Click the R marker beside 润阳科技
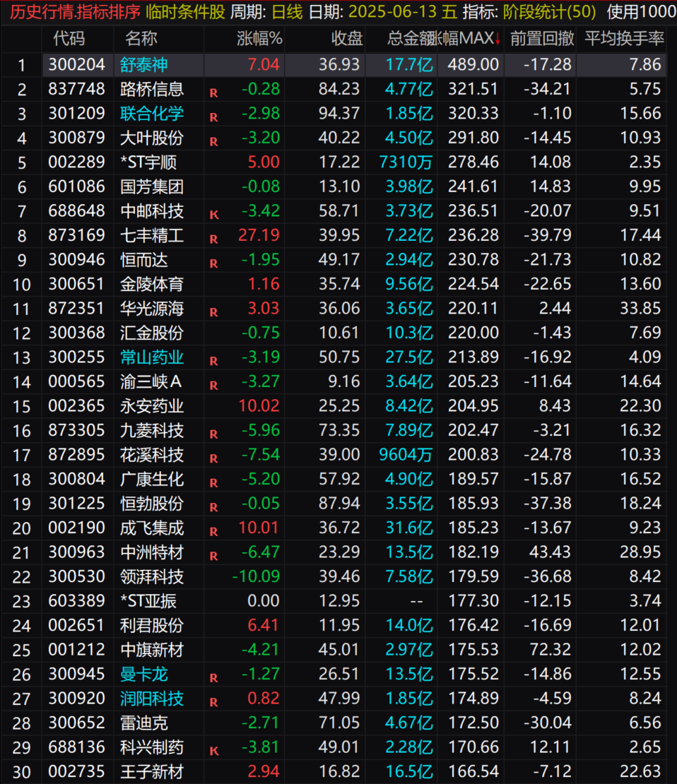This screenshot has width=677, height=784. tap(213, 703)
